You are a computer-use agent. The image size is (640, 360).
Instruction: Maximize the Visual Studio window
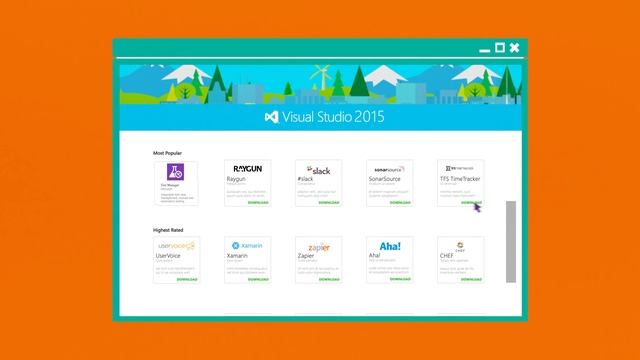point(500,48)
